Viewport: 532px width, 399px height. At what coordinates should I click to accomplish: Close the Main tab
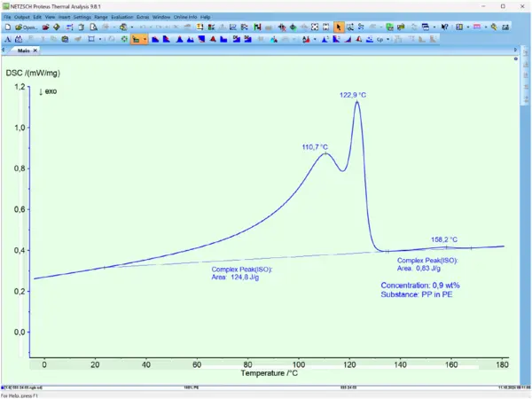[35, 51]
